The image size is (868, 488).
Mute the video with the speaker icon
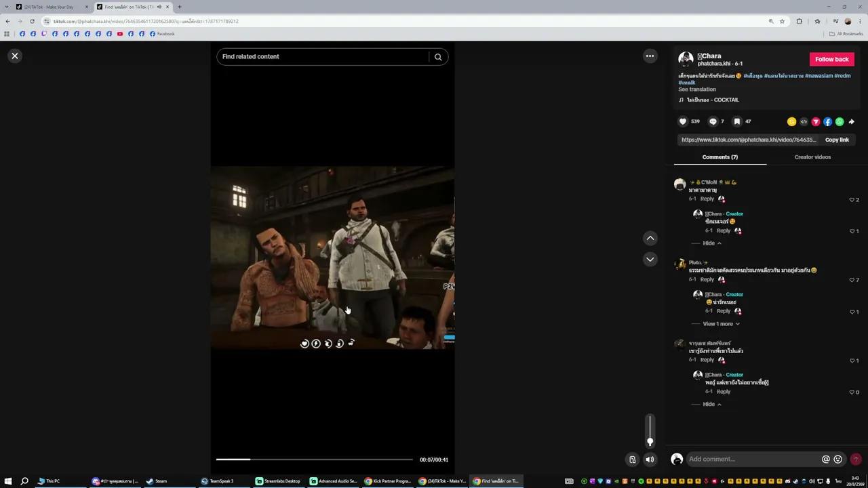(x=650, y=460)
